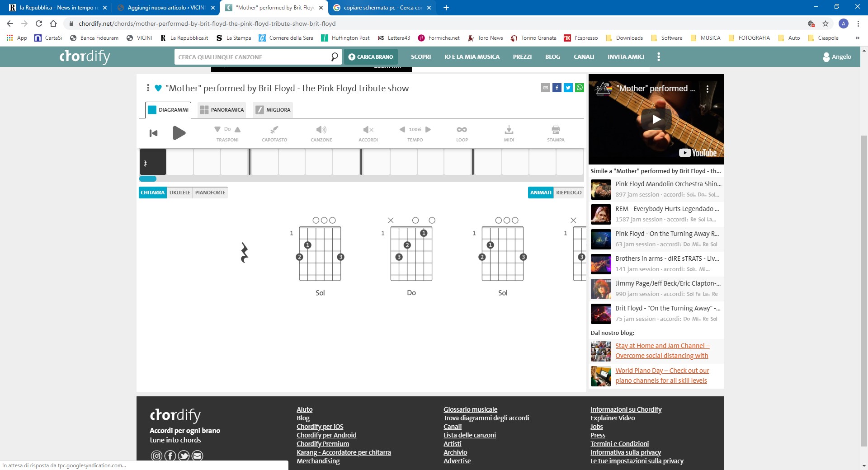Click the Glossario musicale footer link
Viewport: 868px width, 470px height.
pos(470,409)
